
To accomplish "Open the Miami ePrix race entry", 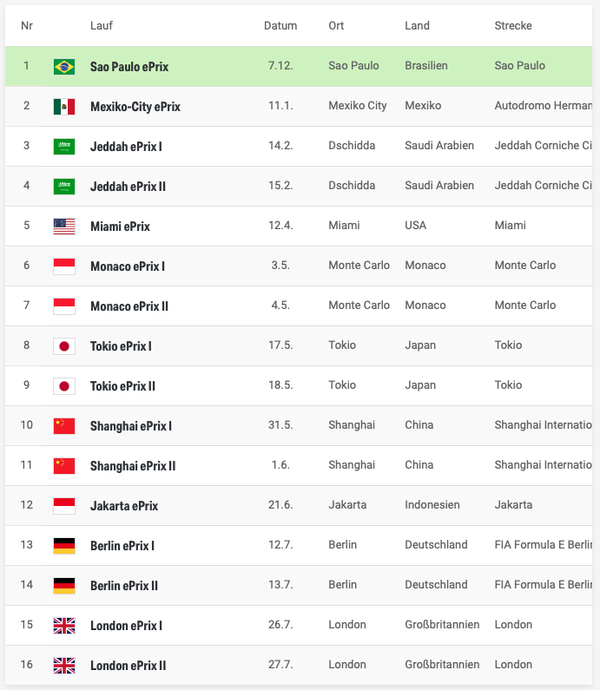I will point(120,227).
